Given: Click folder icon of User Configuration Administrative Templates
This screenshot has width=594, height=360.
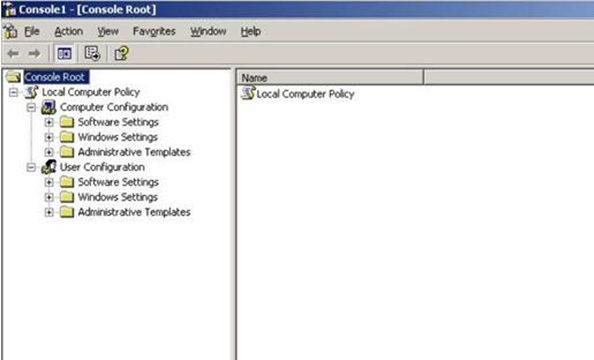Looking at the screenshot, I should point(67,212).
